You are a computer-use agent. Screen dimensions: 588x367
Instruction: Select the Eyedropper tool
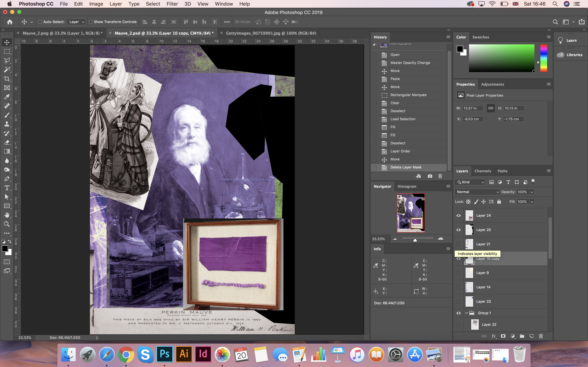(7, 97)
